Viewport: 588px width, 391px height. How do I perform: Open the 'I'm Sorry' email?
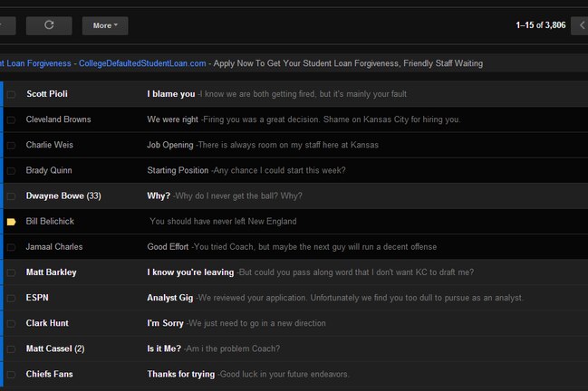coord(236,323)
